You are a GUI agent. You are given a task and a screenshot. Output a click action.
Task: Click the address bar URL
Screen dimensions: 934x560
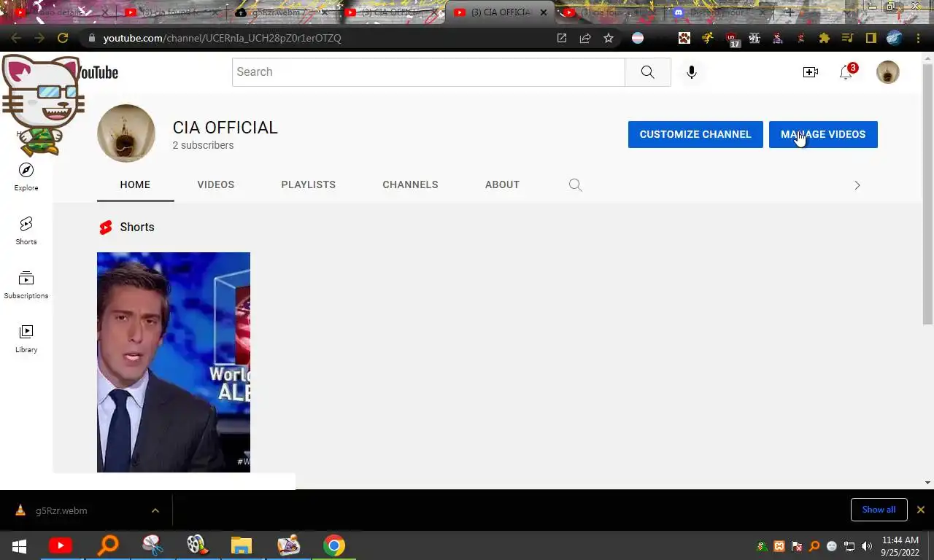[222, 38]
